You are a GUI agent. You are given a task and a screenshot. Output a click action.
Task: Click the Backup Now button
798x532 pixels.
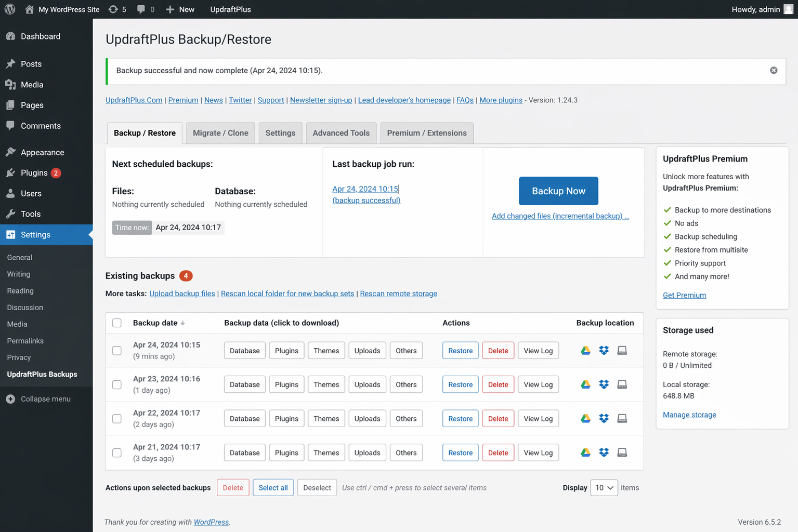[x=558, y=191]
